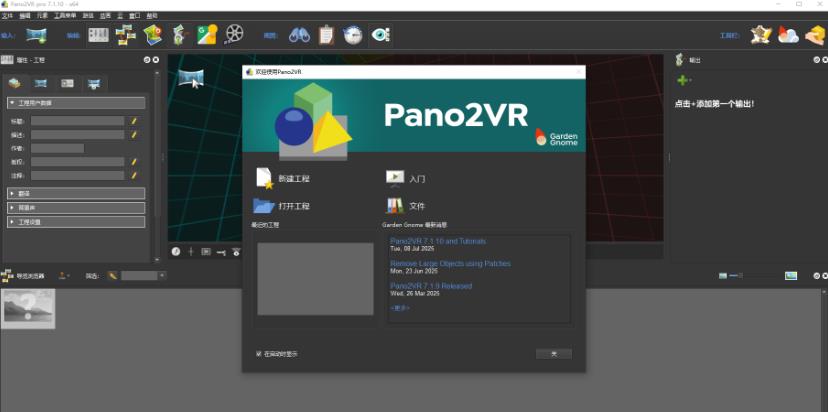The image size is (828, 412).
Task: Click pencil icon beside 版权 field
Action: coord(134,162)
